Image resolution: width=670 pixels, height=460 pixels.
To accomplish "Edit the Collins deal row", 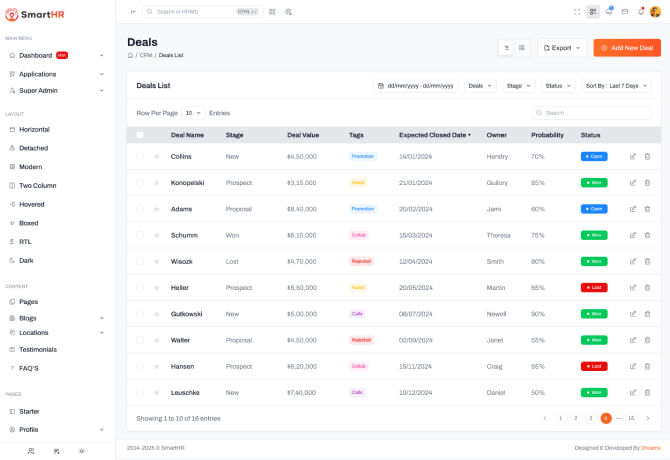I will [x=632, y=156].
